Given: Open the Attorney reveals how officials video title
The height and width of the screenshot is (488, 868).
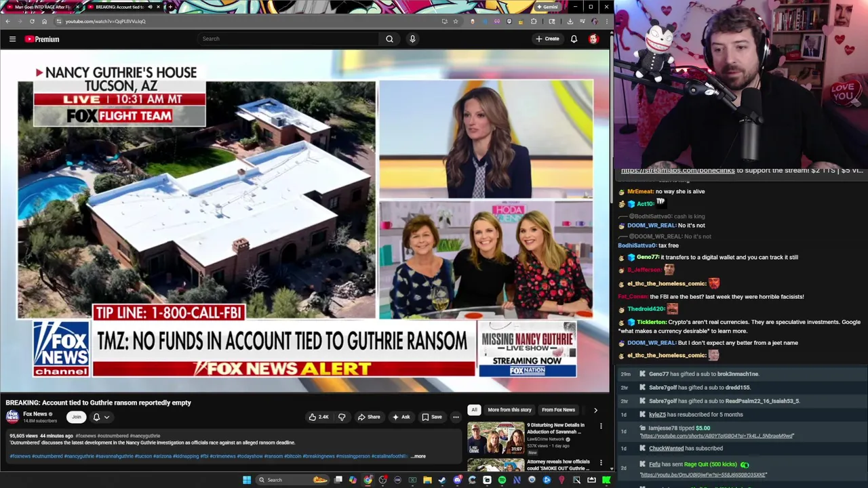Looking at the screenshot, I should coord(558,465).
